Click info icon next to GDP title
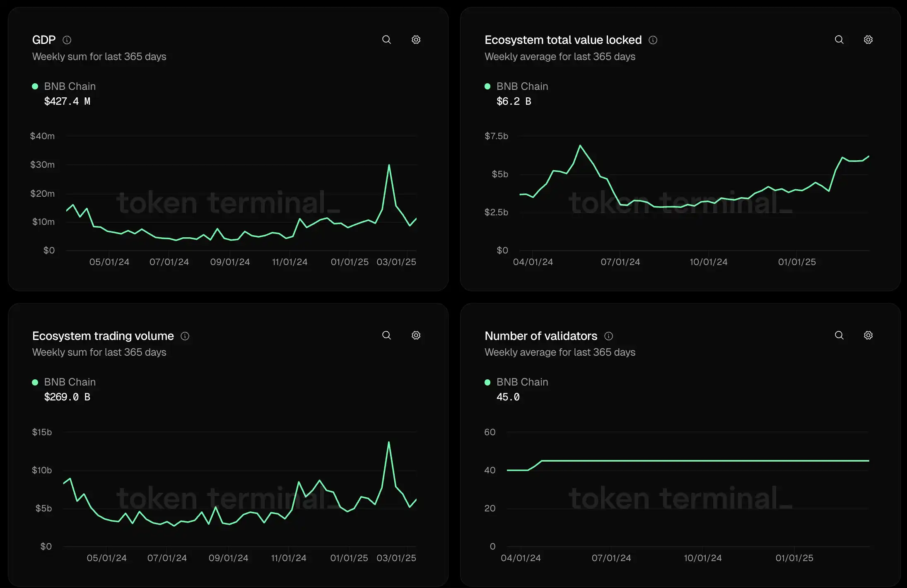907x588 pixels. (67, 40)
